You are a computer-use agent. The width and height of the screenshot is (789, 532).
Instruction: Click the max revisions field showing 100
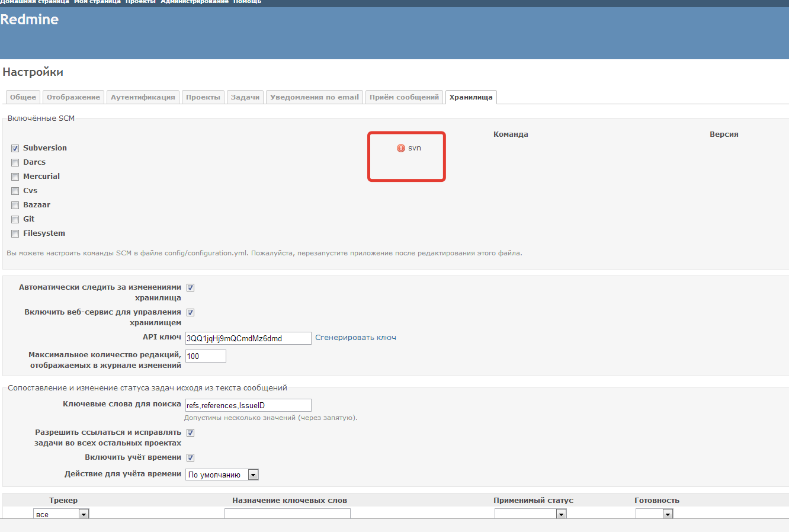tap(206, 356)
